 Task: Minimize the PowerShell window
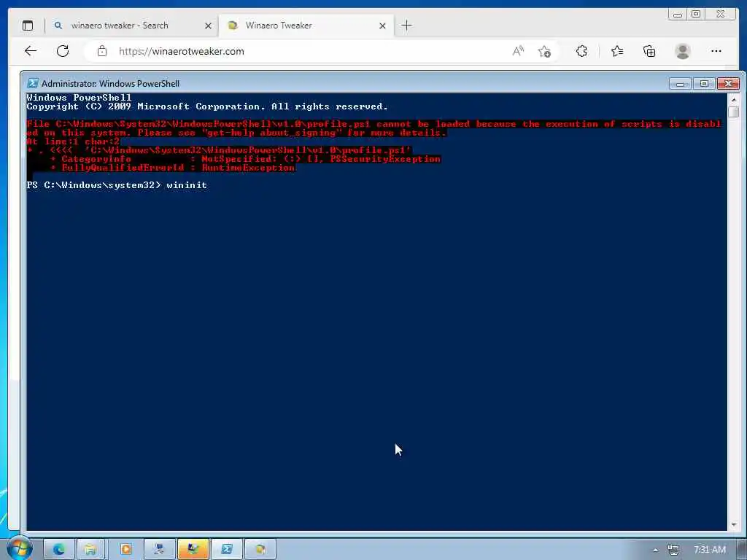pyautogui.click(x=680, y=84)
